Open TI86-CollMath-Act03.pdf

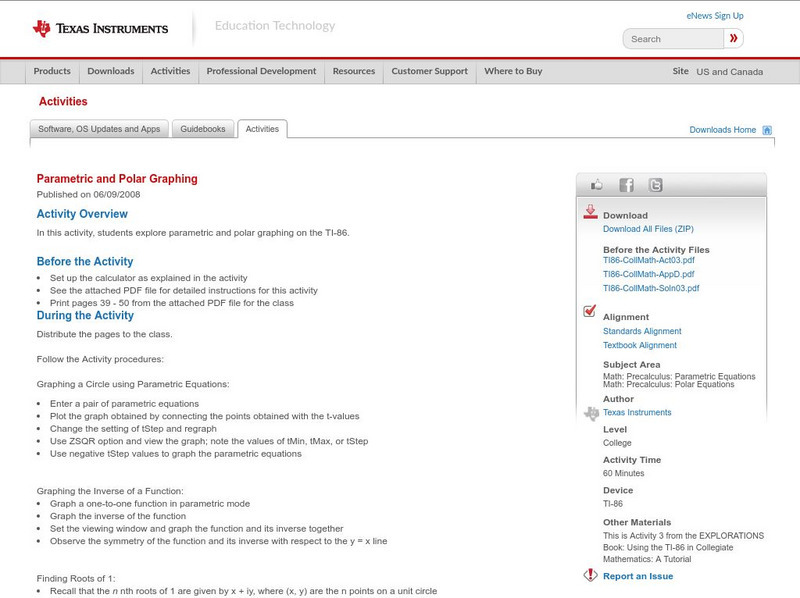(x=647, y=260)
